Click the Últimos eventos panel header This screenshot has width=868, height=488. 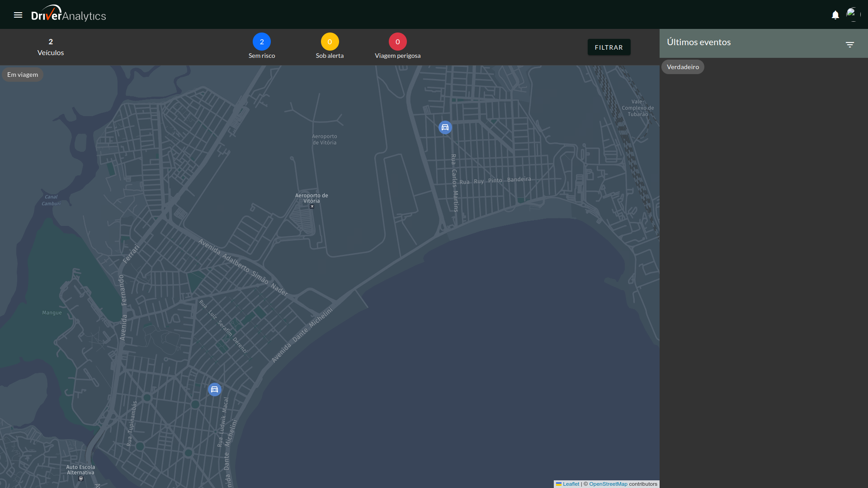tap(698, 42)
